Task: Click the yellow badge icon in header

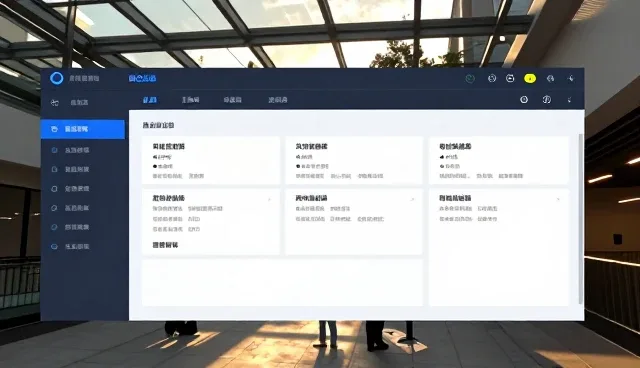Action: pos(530,78)
